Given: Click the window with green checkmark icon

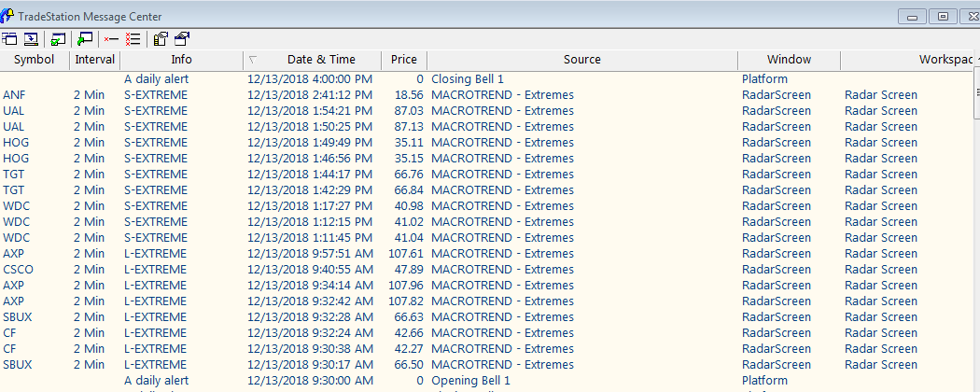Looking at the screenshot, I should (x=58, y=39).
